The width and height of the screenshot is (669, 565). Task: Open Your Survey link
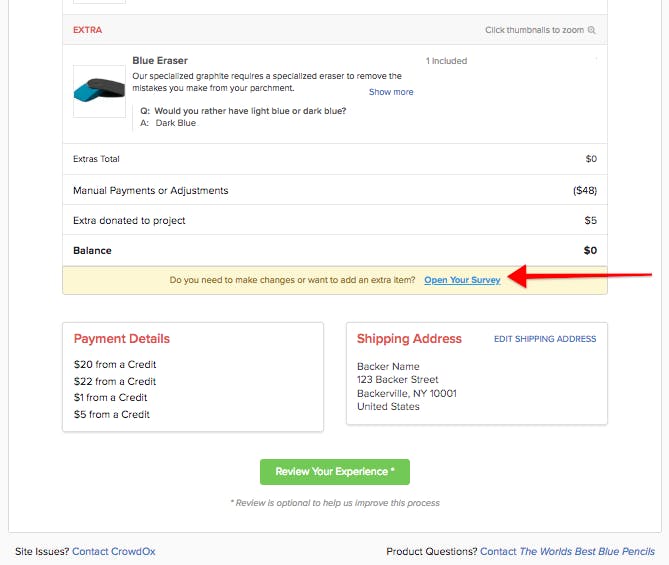point(462,280)
